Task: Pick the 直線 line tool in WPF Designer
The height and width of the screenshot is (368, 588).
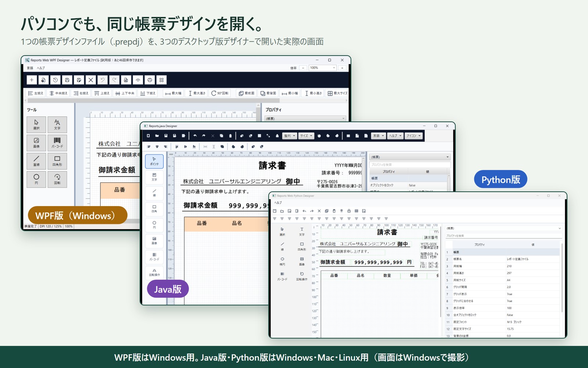Action: (36, 161)
